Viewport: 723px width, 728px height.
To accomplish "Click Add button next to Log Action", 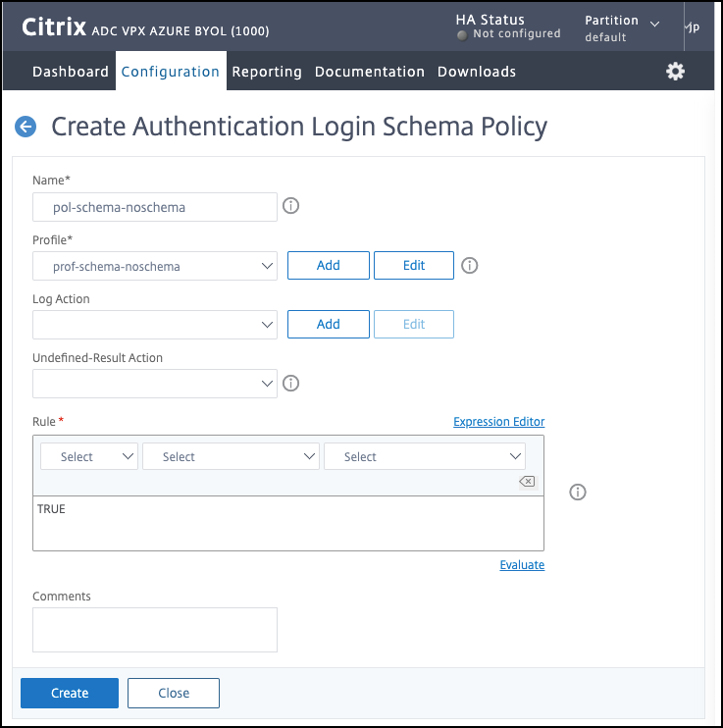I will pos(329,324).
